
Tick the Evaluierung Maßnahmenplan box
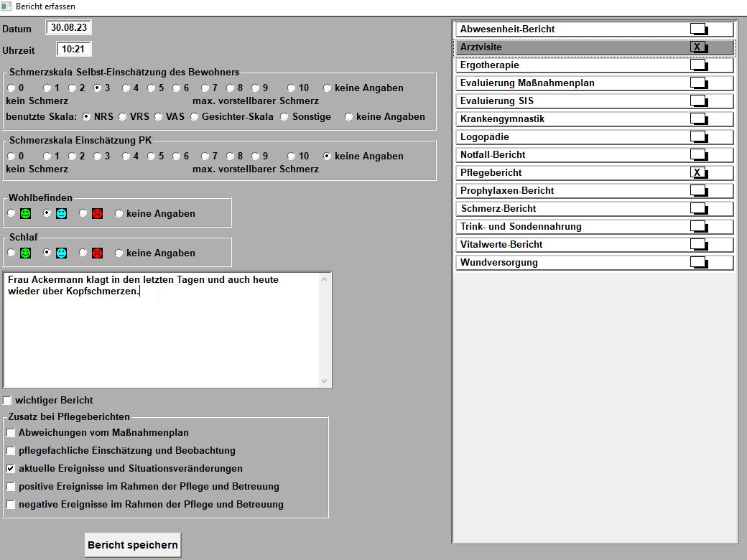coord(699,83)
